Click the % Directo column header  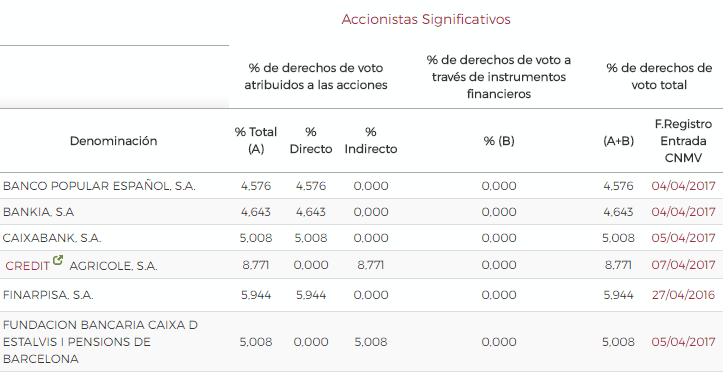pos(311,141)
